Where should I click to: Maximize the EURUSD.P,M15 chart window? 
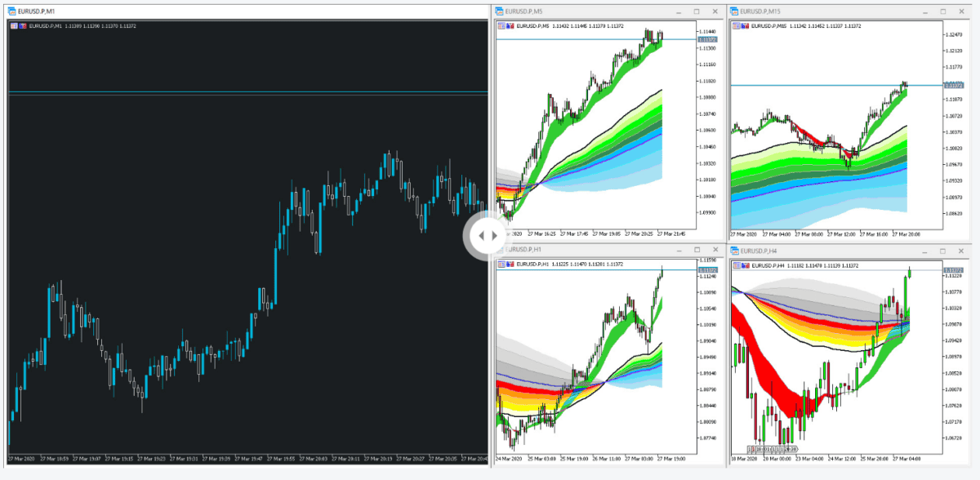[942, 11]
